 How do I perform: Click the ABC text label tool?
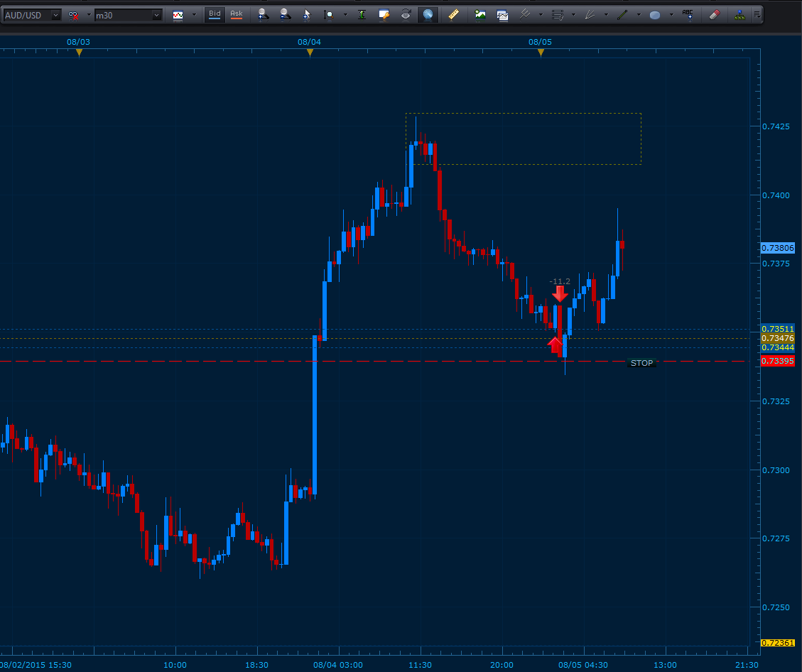pyautogui.click(x=688, y=14)
